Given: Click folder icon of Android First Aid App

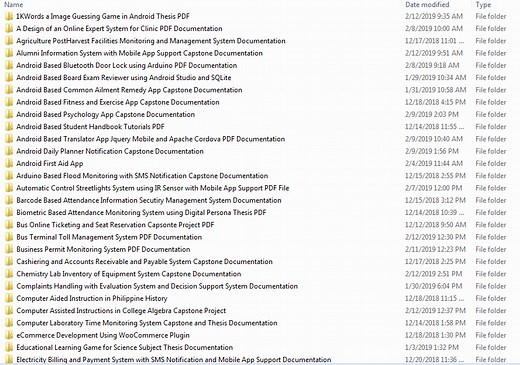Looking at the screenshot, I should point(9,164).
